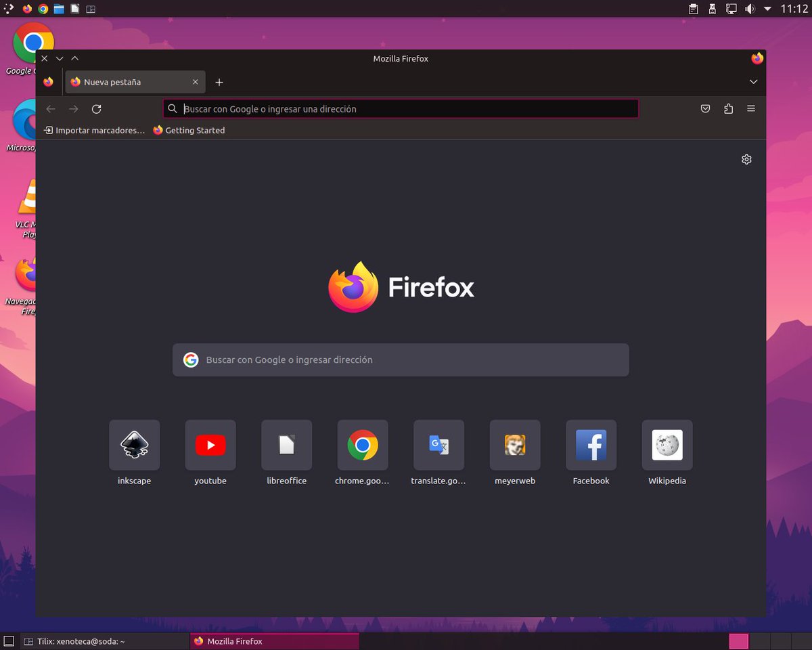
Task: Expand the list all tabs chevron
Action: pyautogui.click(x=754, y=82)
